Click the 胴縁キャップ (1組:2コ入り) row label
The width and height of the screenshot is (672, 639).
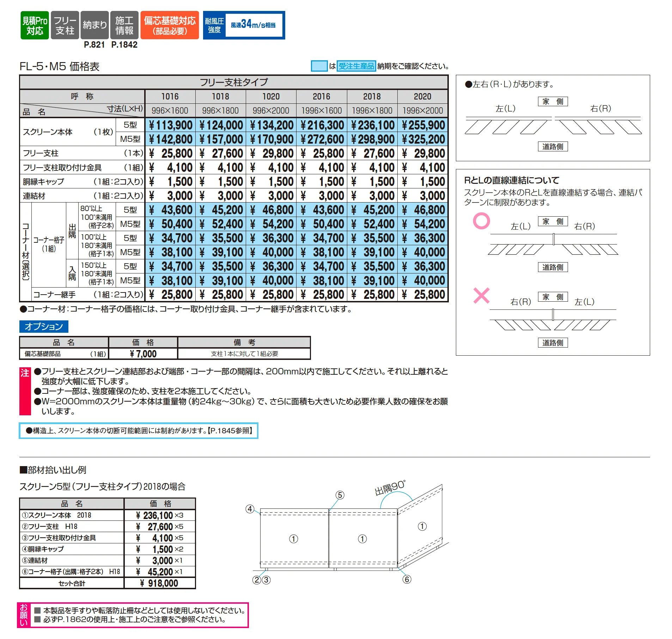point(83,181)
